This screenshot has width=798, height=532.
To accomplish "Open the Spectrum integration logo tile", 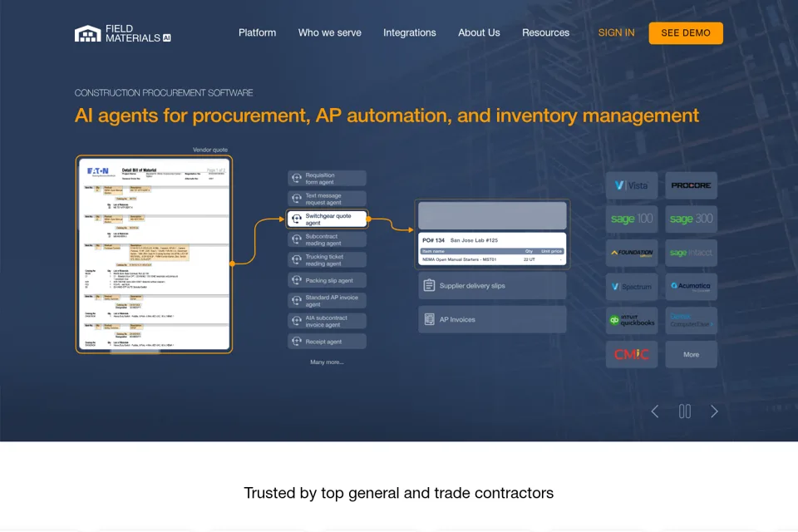I will click(632, 287).
